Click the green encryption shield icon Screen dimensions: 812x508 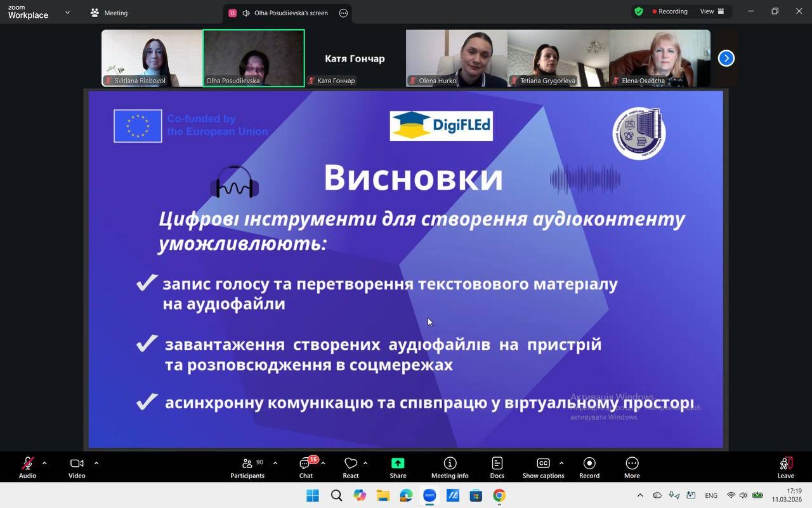tap(639, 11)
